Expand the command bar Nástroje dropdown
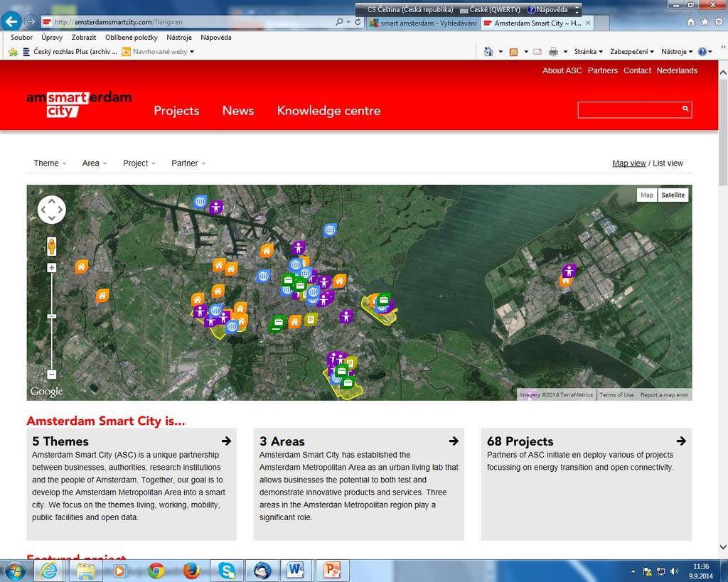Image resolution: width=728 pixels, height=582 pixels. pos(677,51)
